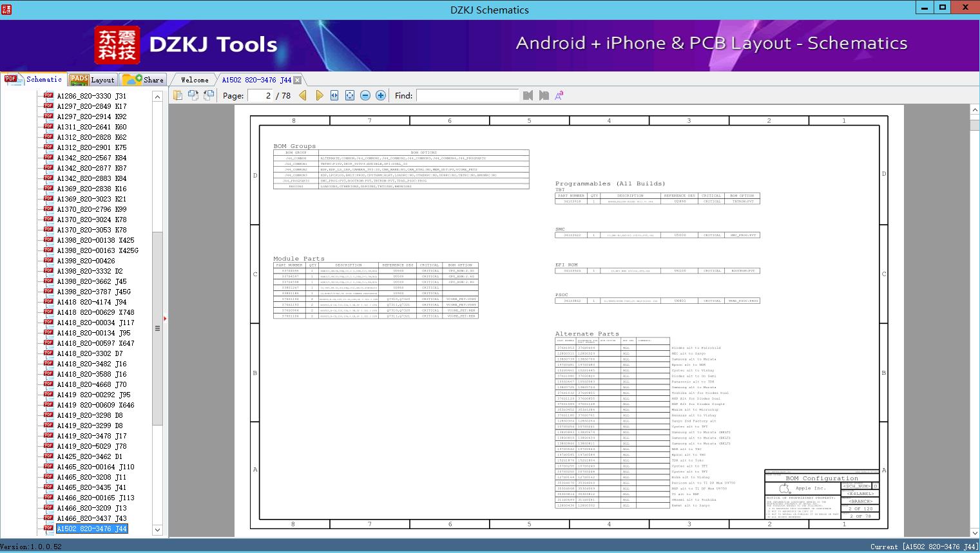The image size is (980, 553).
Task: Open A1398_820-00138 X425 schematic
Action: click(95, 240)
